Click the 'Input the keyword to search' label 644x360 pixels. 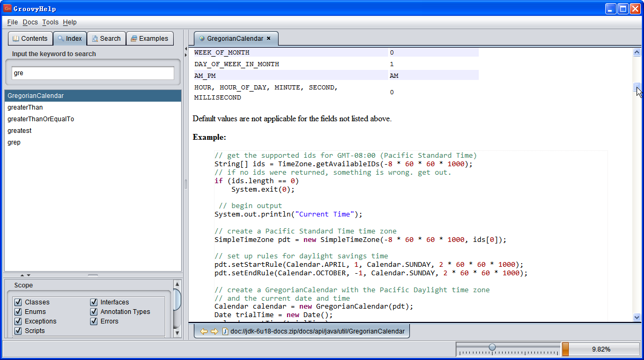54,54
